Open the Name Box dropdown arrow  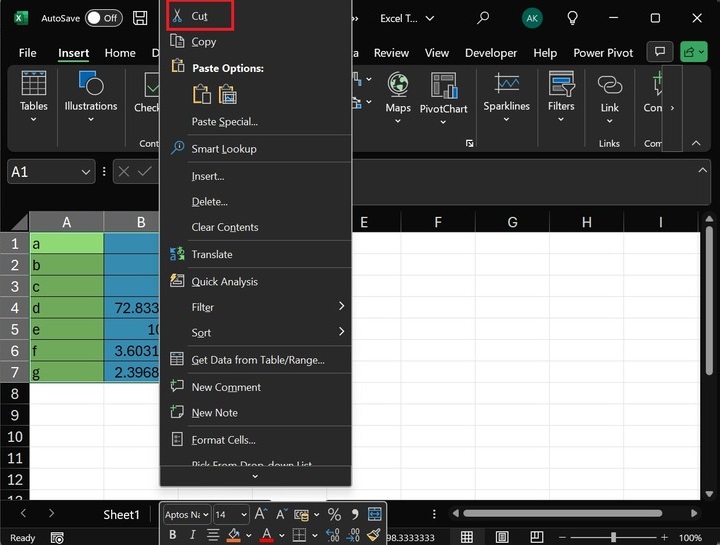click(x=86, y=172)
